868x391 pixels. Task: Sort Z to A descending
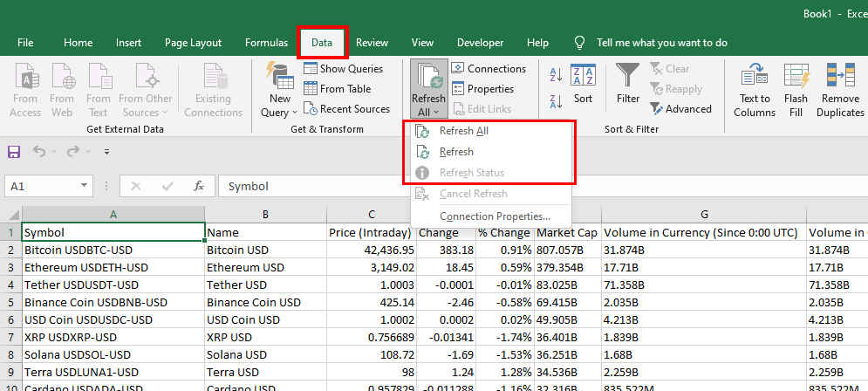pos(556,101)
